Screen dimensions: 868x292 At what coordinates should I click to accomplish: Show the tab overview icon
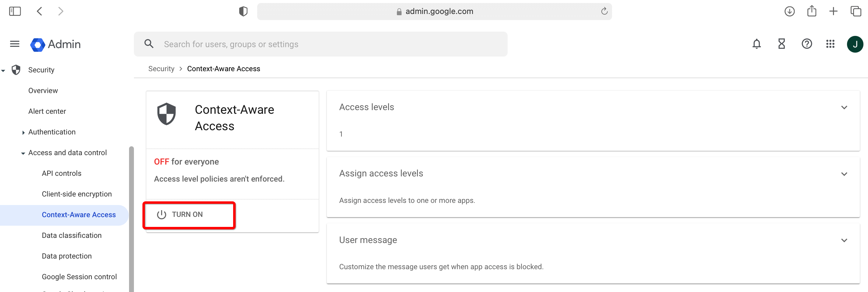(x=856, y=12)
